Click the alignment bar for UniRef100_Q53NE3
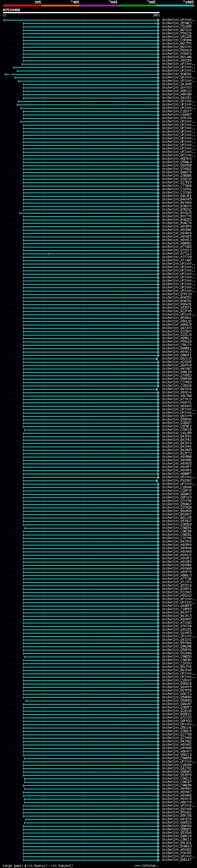 [x=91, y=23]
